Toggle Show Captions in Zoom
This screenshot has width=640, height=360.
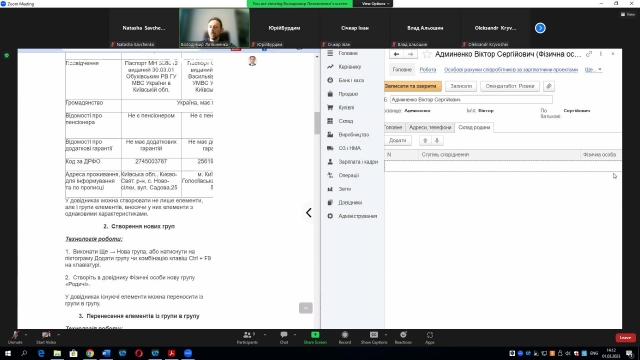[x=374, y=338]
